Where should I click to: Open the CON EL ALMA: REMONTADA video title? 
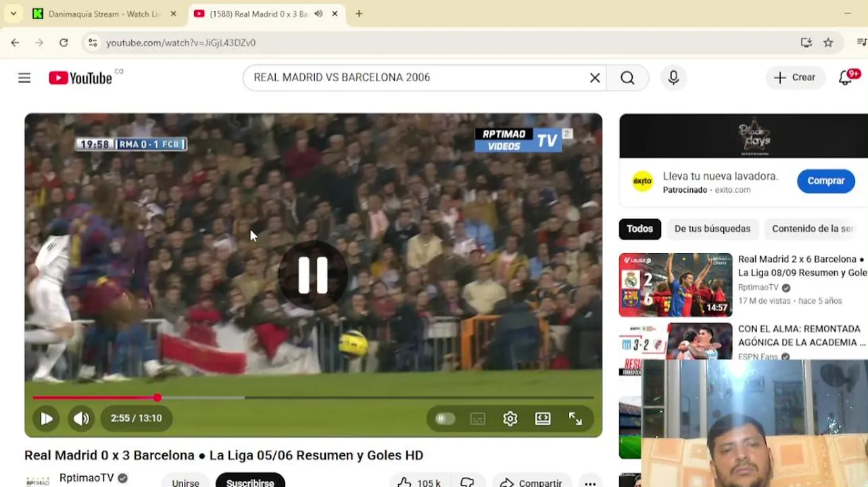(802, 335)
